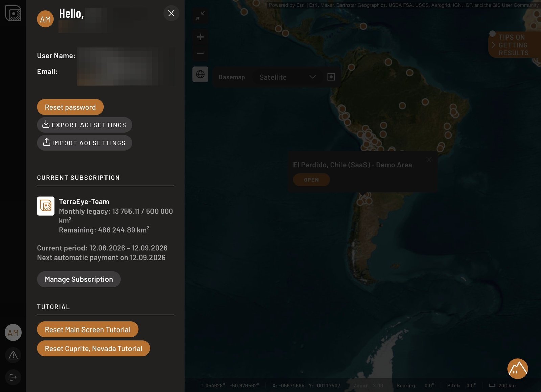Screen dimensions: 541x392
Task: Zoom in on the map
Action: click(200, 37)
